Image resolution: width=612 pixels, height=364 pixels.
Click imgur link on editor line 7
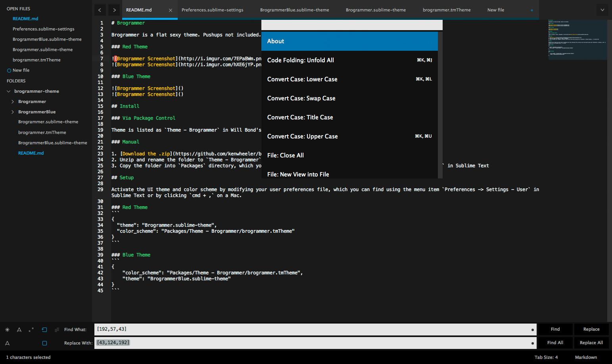(x=221, y=59)
